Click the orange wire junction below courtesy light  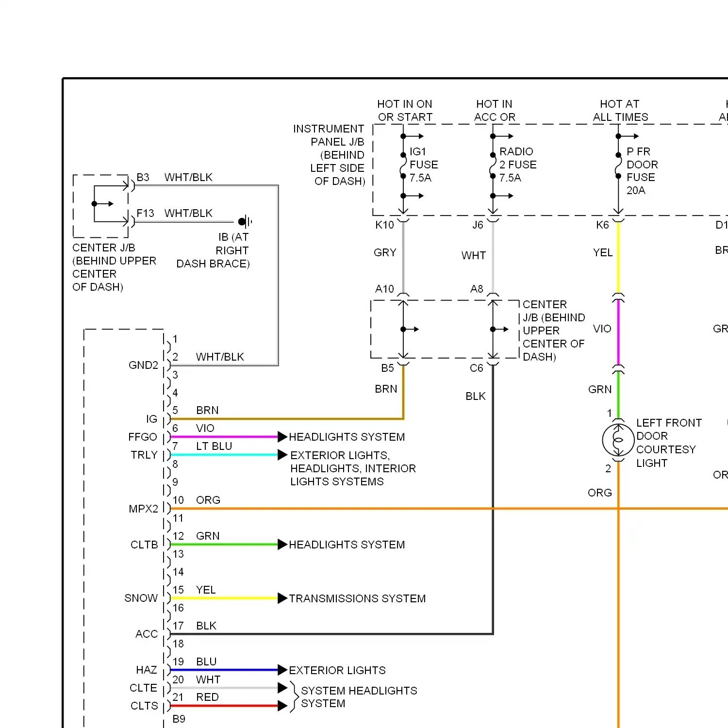618,509
